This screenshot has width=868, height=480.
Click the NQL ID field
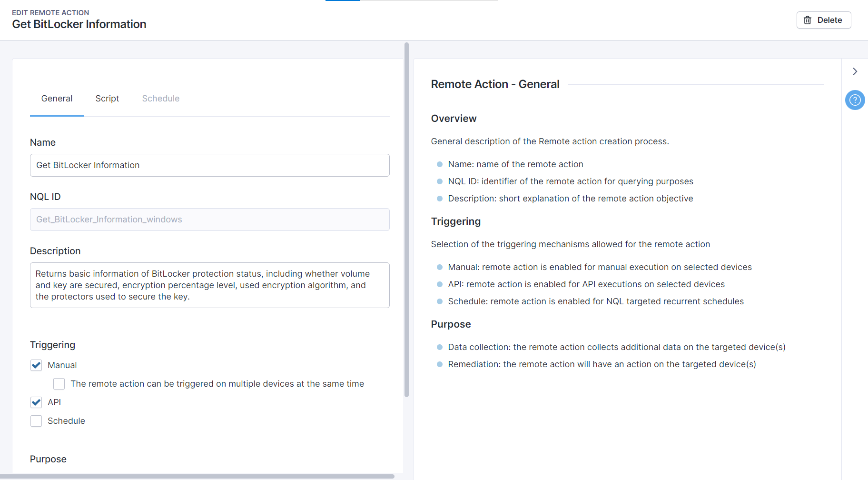tap(209, 220)
